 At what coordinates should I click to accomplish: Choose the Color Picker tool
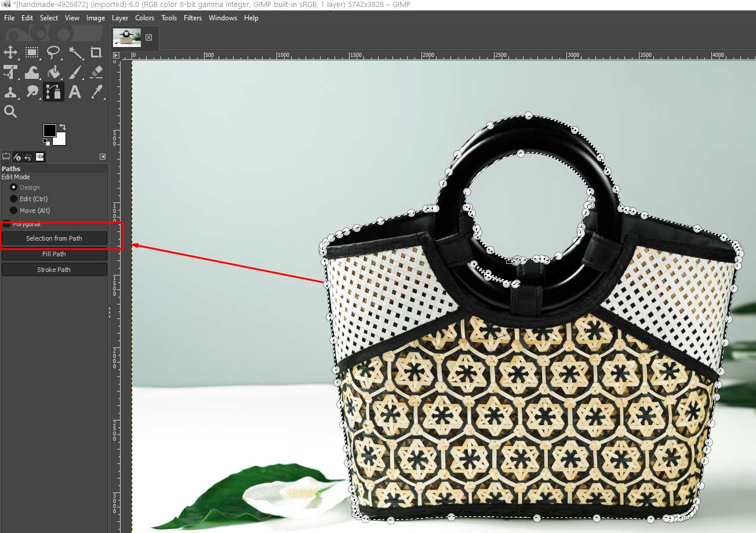(x=96, y=92)
